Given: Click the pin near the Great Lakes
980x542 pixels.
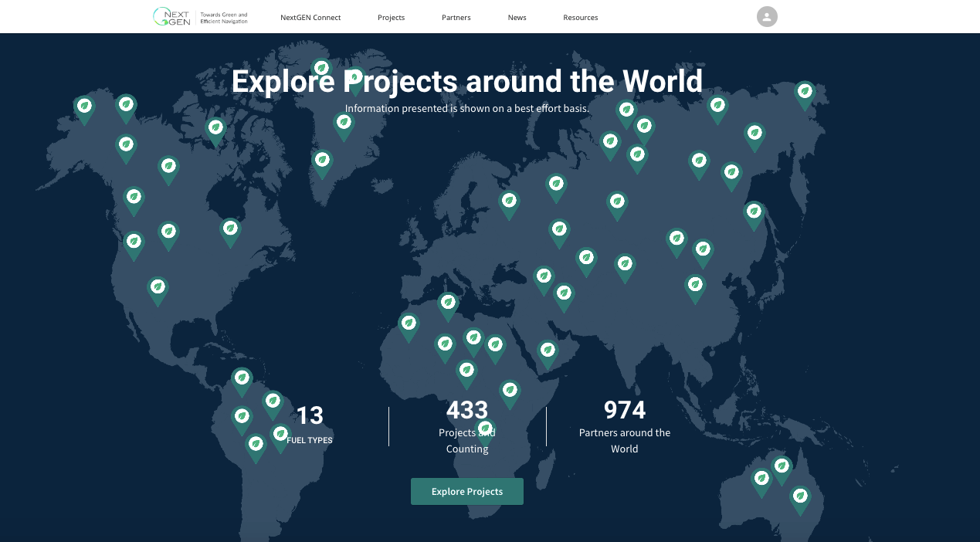Looking at the screenshot, I should coord(229,230).
